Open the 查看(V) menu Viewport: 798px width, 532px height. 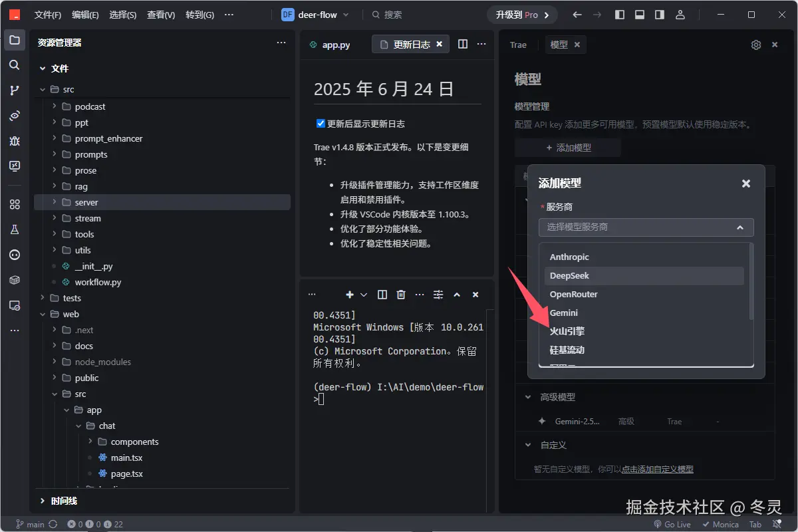pos(161,15)
